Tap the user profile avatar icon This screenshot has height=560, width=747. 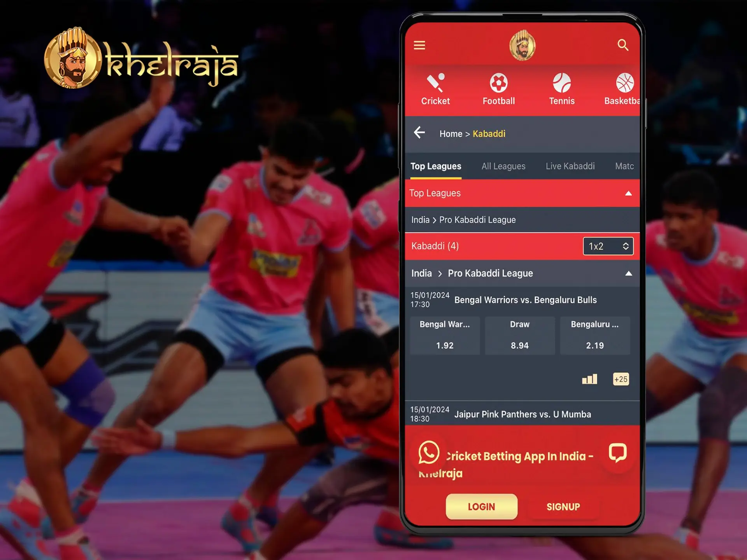[x=520, y=46]
